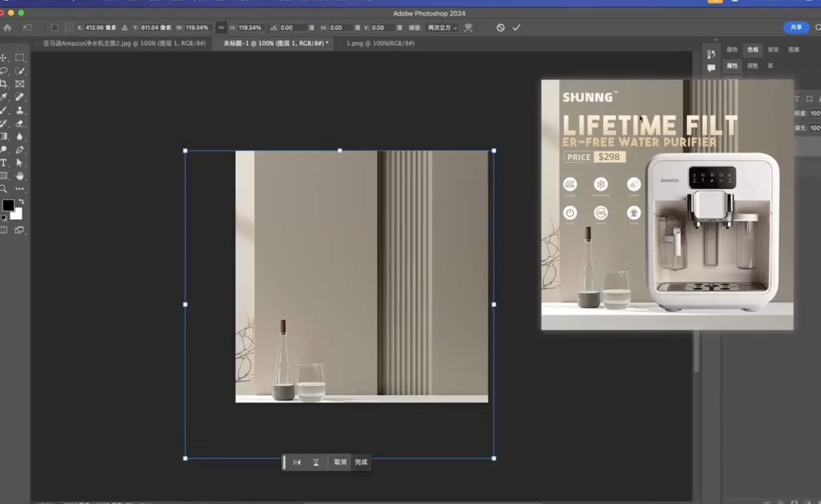This screenshot has height=504, width=821.
Task: Switch to the 1.png document tab
Action: tap(380, 43)
